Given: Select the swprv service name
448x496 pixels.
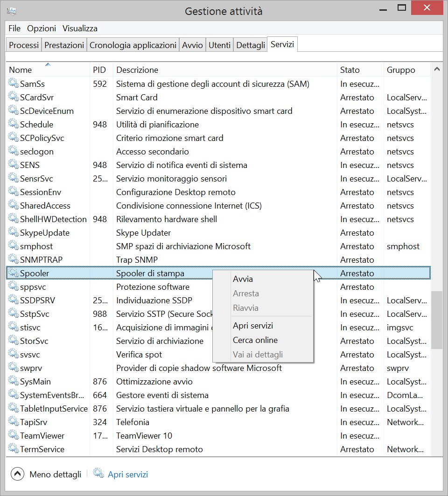Looking at the screenshot, I should coord(31,368).
